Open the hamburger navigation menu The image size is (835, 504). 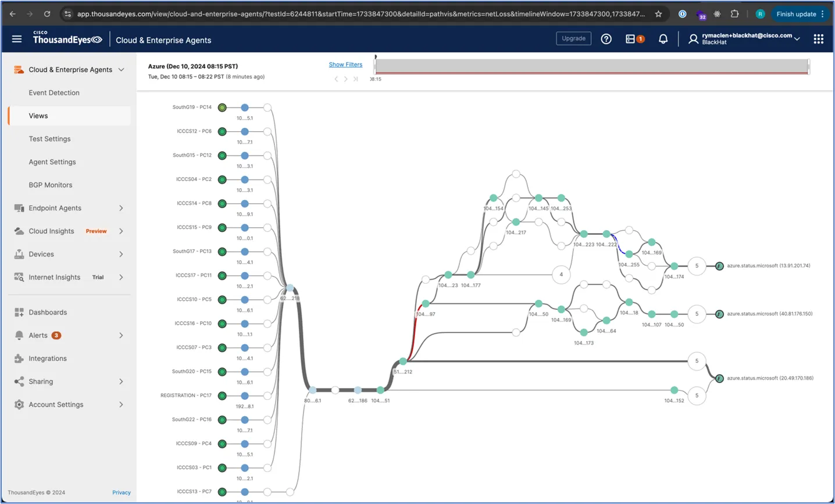pyautogui.click(x=17, y=39)
